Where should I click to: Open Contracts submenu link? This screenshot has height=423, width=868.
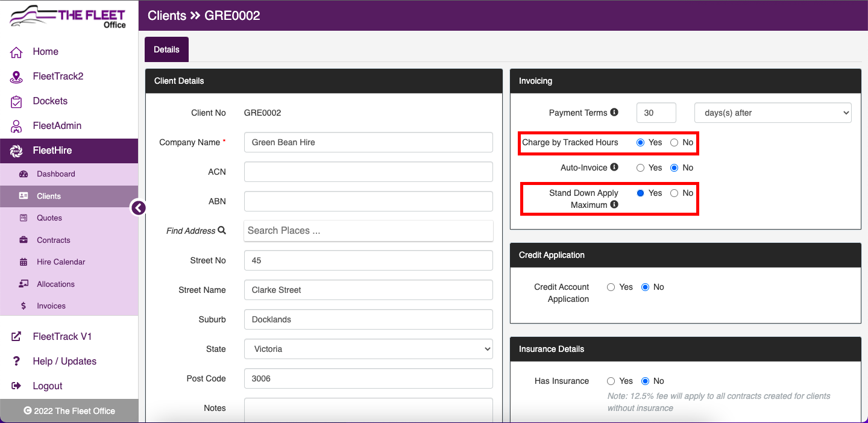pos(54,240)
